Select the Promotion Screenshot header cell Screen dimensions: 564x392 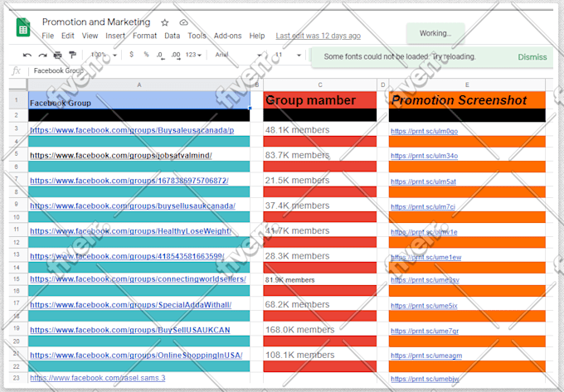click(467, 100)
